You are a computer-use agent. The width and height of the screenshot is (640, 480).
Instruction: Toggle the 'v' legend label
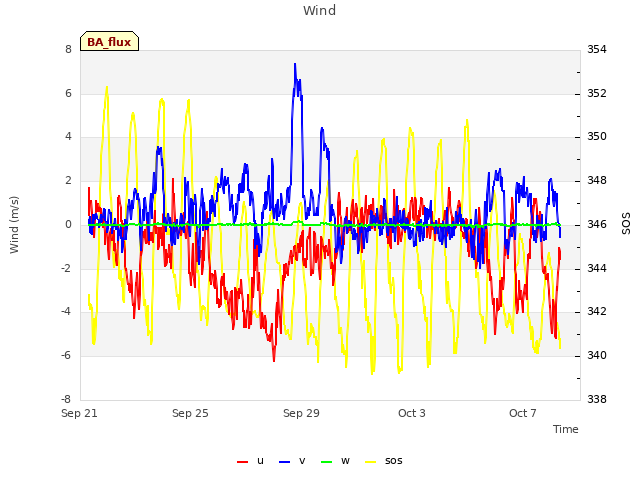pyautogui.click(x=302, y=461)
